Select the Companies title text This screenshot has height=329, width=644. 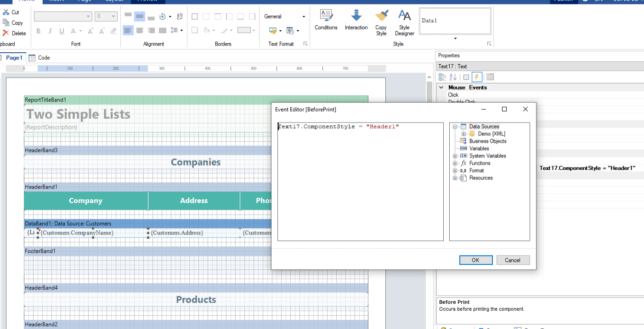(x=196, y=162)
